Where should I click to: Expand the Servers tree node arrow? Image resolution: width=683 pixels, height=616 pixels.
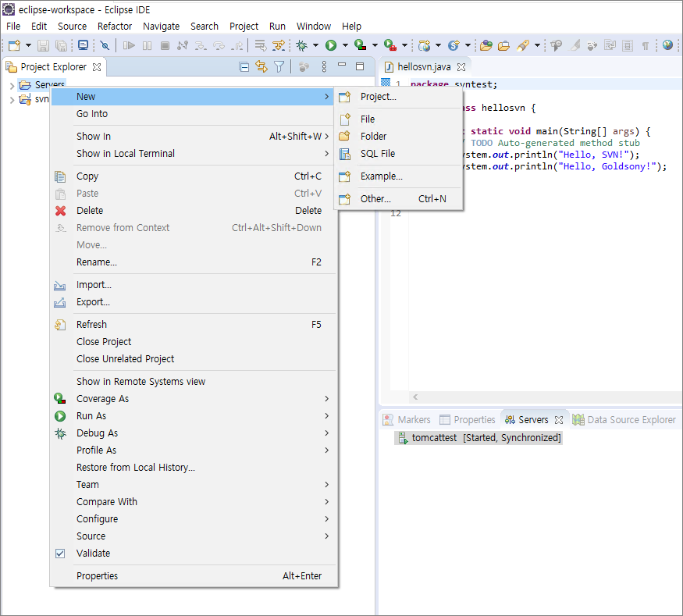pyautogui.click(x=12, y=86)
